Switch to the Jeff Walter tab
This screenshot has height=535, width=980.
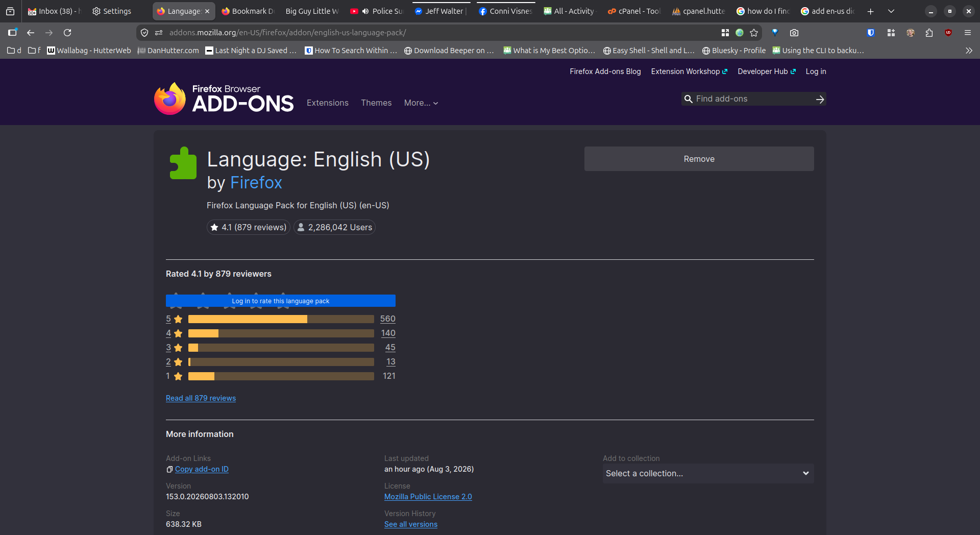coord(442,11)
